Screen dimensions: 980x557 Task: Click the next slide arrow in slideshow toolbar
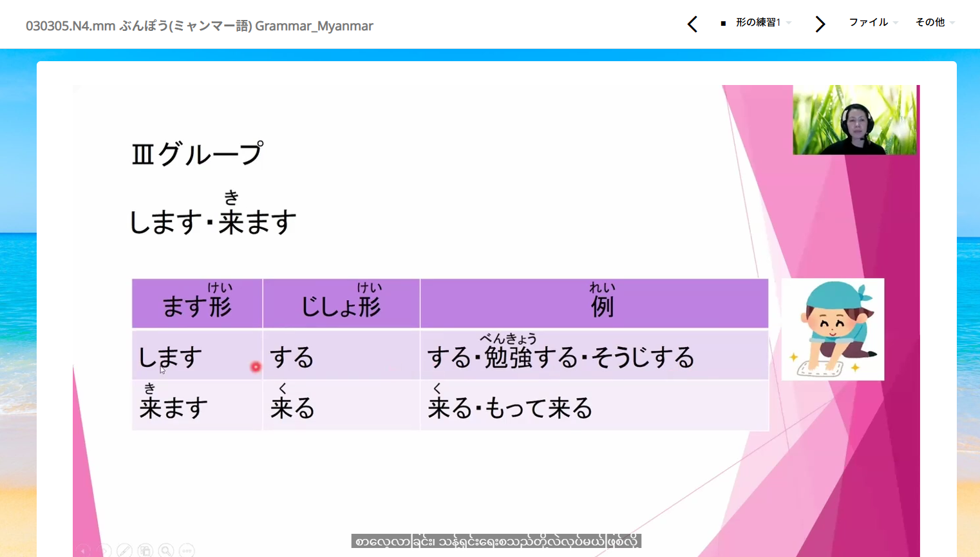point(104,551)
